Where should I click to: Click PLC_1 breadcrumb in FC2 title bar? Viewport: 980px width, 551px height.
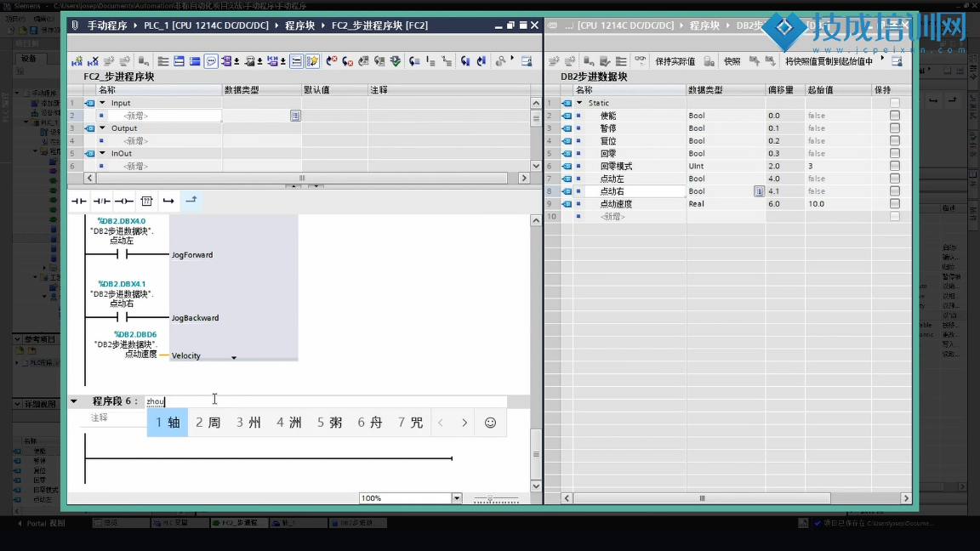point(206,26)
